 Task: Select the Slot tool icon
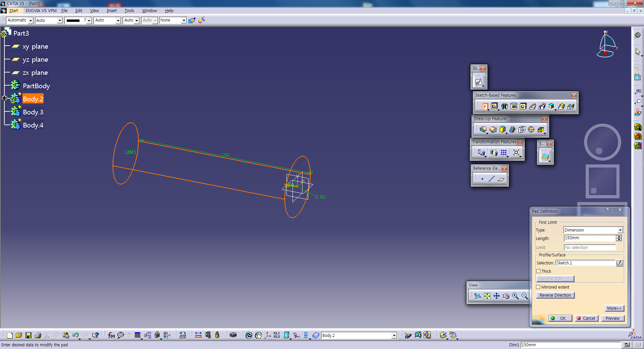click(542, 106)
